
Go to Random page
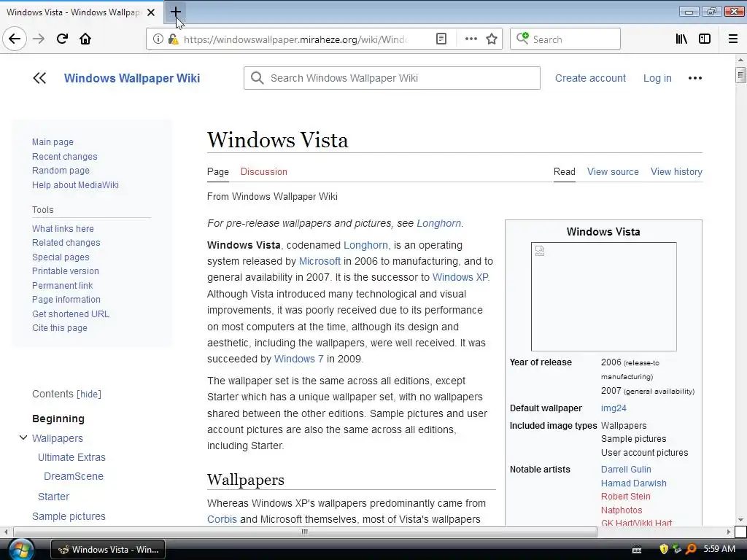[x=61, y=171]
